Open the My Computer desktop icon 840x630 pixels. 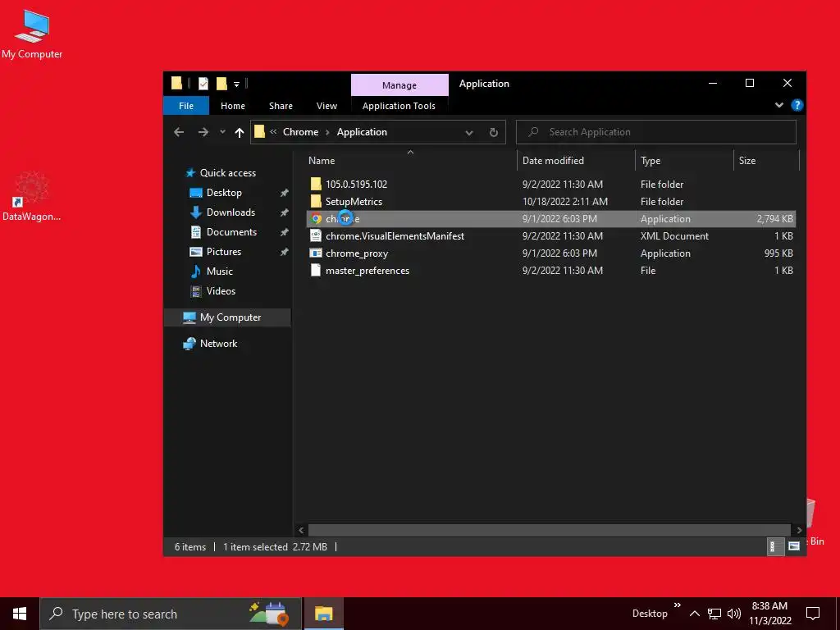[32, 34]
